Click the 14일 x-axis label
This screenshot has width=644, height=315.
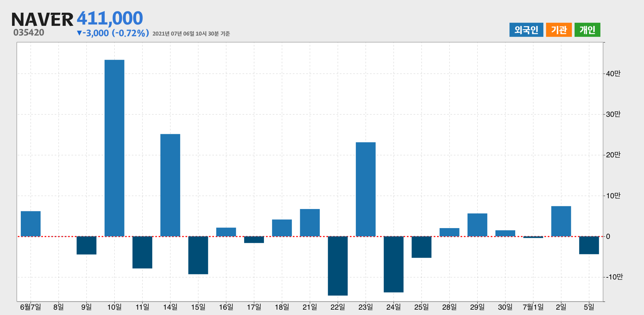170,307
